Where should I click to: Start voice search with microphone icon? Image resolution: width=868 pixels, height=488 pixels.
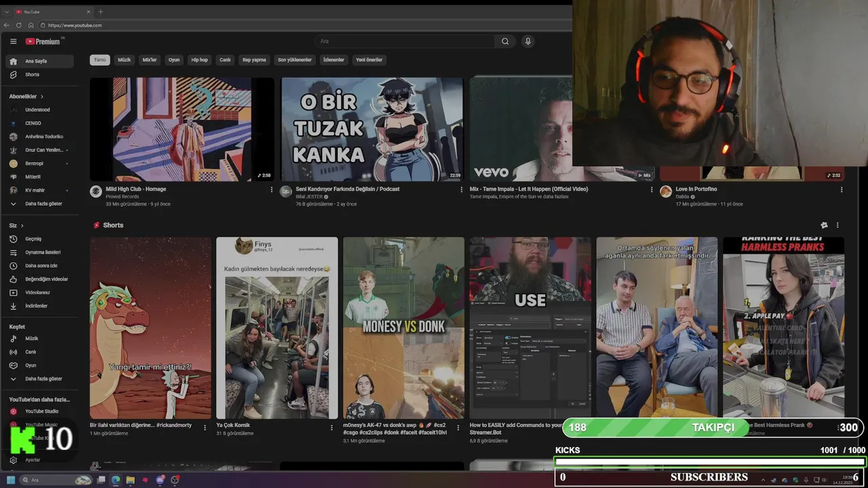(x=528, y=41)
